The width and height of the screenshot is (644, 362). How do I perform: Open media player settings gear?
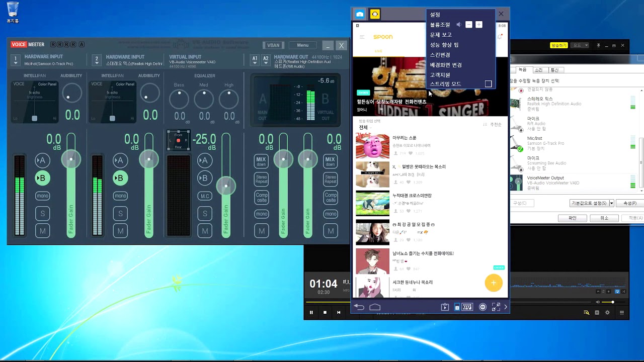(607, 312)
